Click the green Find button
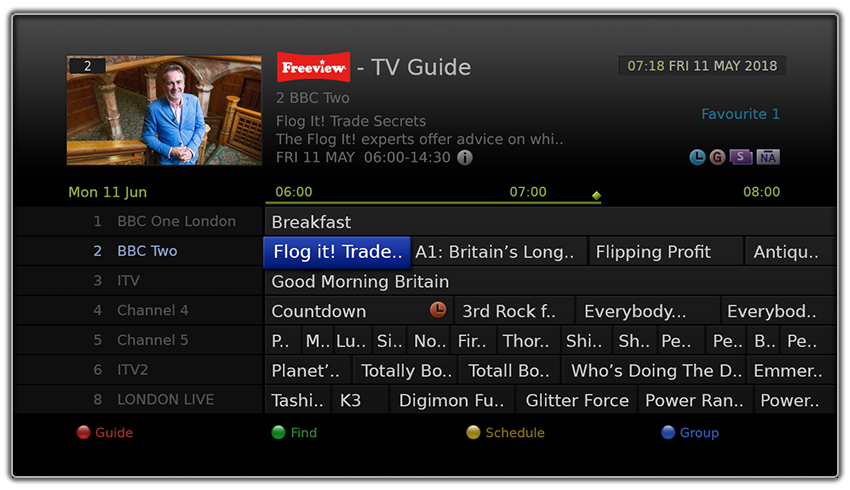 click(x=294, y=433)
